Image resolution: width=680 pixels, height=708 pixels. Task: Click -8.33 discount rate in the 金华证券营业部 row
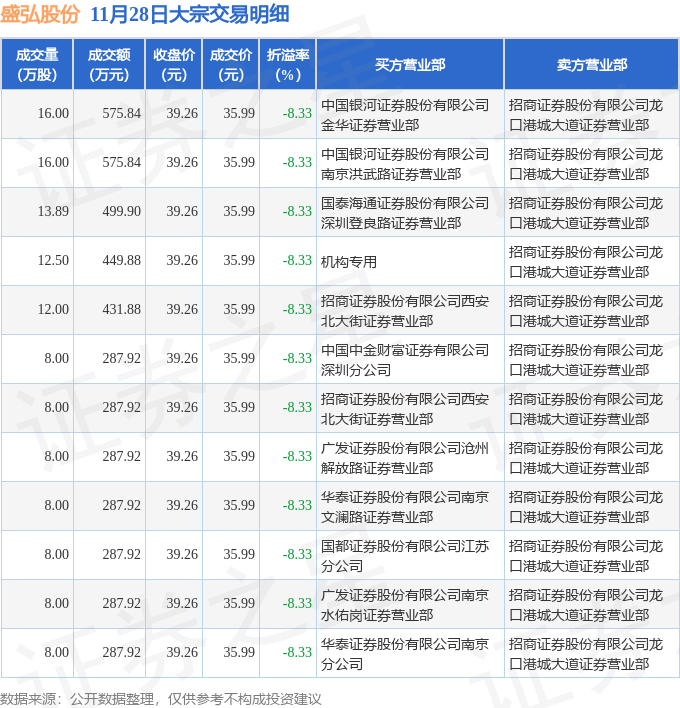[297, 113]
